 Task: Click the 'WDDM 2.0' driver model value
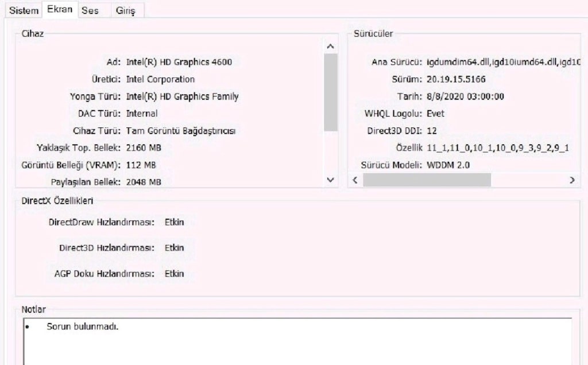[448, 165]
